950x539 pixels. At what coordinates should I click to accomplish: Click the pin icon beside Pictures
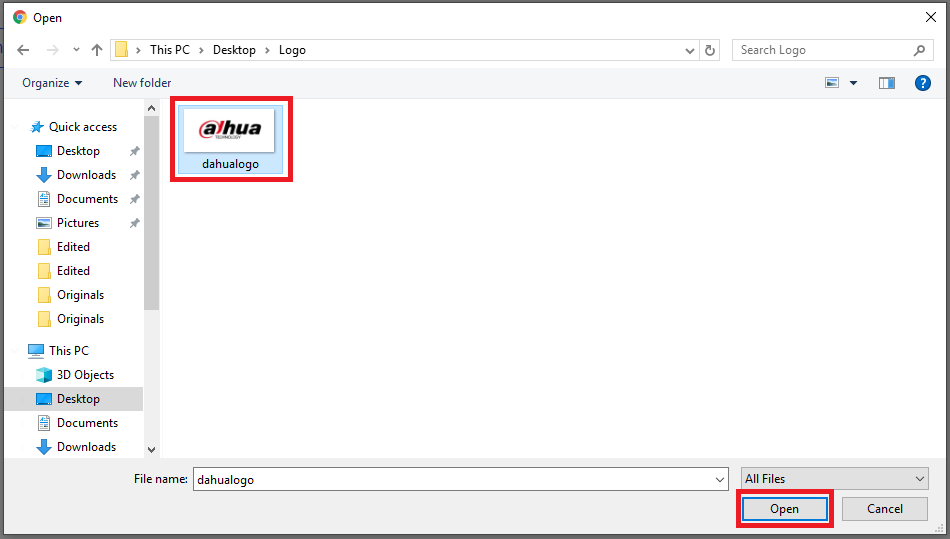(x=135, y=223)
